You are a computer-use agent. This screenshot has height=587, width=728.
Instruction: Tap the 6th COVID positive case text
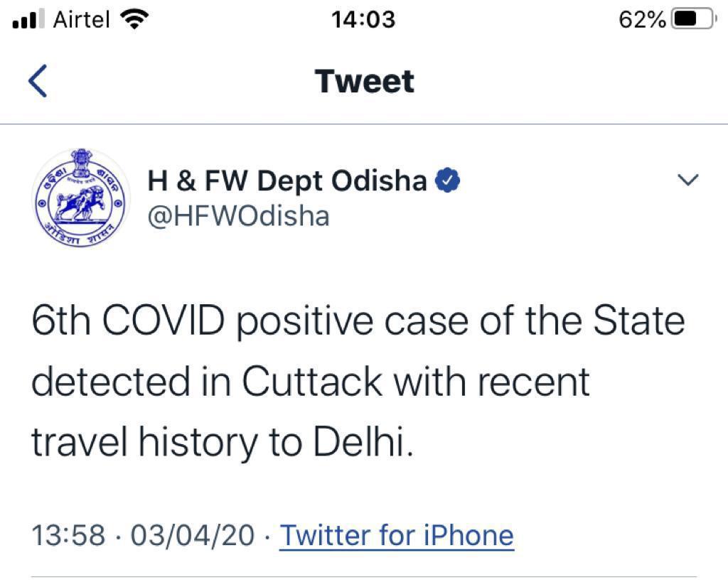click(x=250, y=322)
